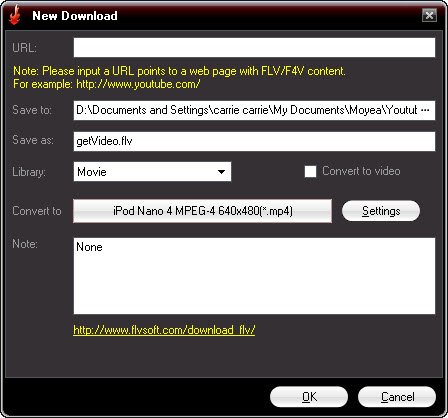Click the Save as getVideo.flv field

pos(254,141)
